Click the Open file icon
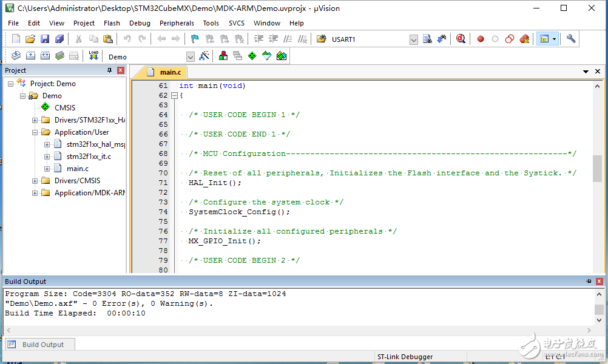 30,39
